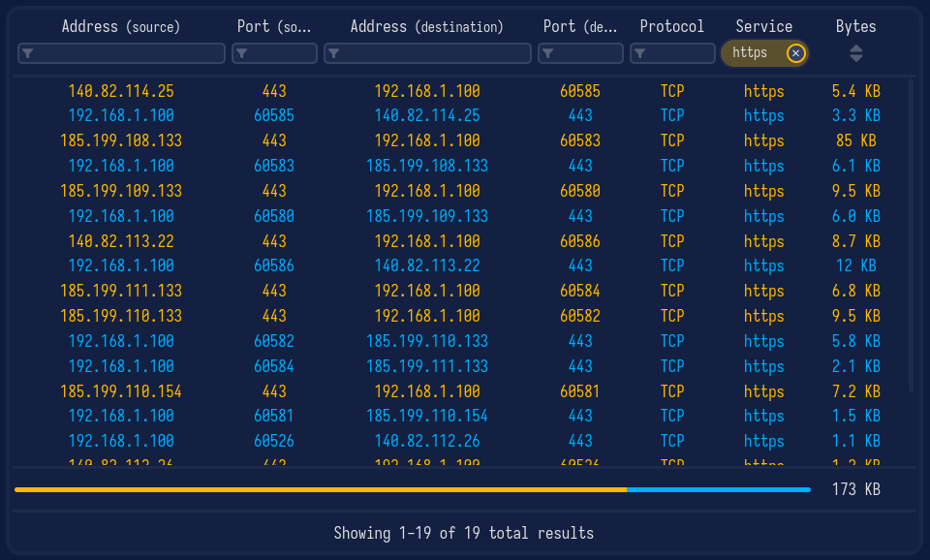Click the Bytes column header
The height and width of the screenshot is (560, 930).
click(x=855, y=27)
